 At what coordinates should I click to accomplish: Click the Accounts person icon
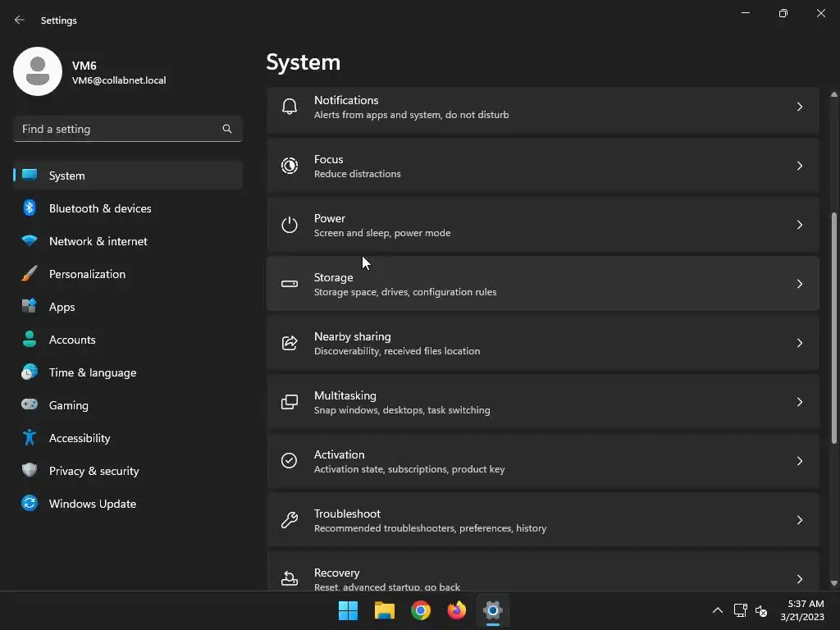pos(30,339)
